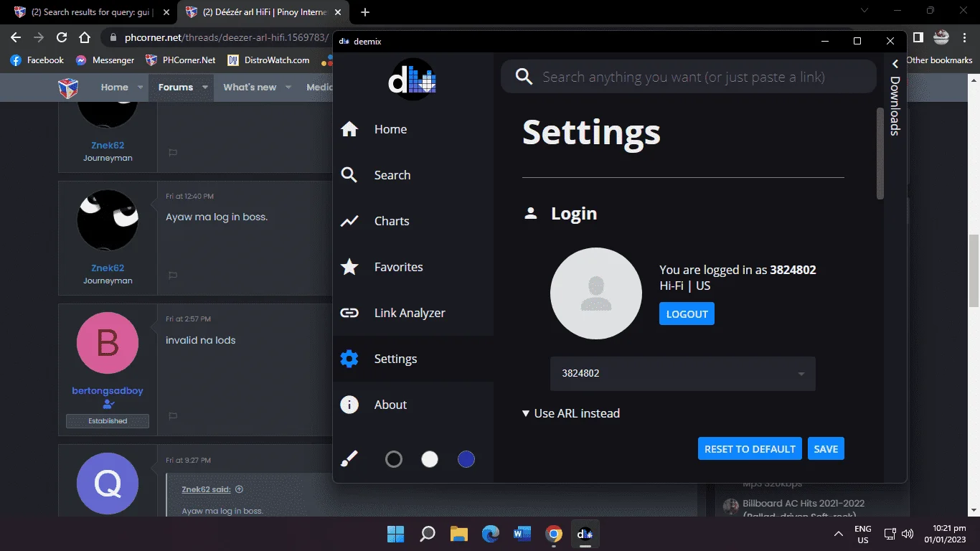Select the blue theme circle
The image size is (980, 551).
(x=466, y=459)
